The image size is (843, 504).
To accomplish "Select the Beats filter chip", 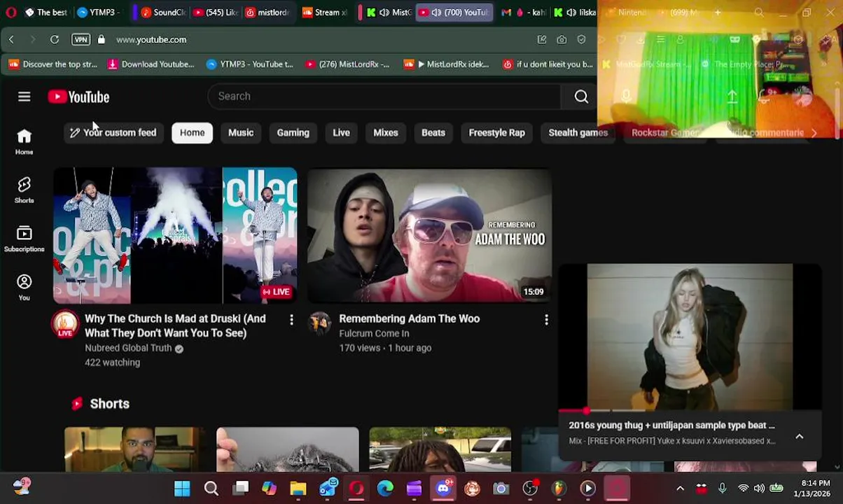I will coord(433,132).
